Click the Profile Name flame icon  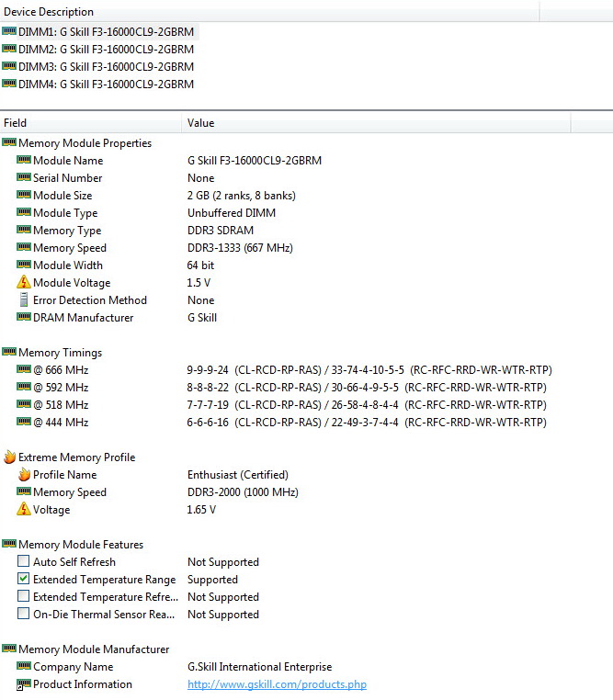coord(24,474)
